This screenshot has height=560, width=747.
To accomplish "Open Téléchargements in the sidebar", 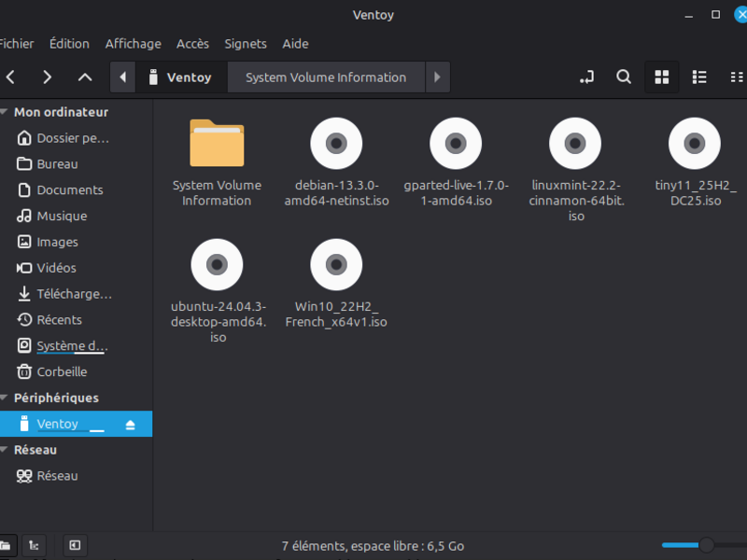I will (77, 294).
